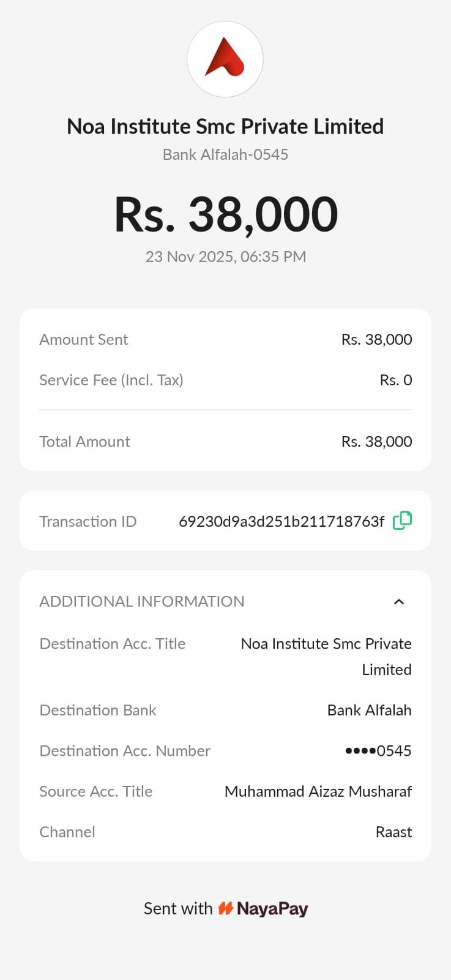Click the recipient name heading at the top
This screenshot has height=980, width=451.
[x=225, y=126]
